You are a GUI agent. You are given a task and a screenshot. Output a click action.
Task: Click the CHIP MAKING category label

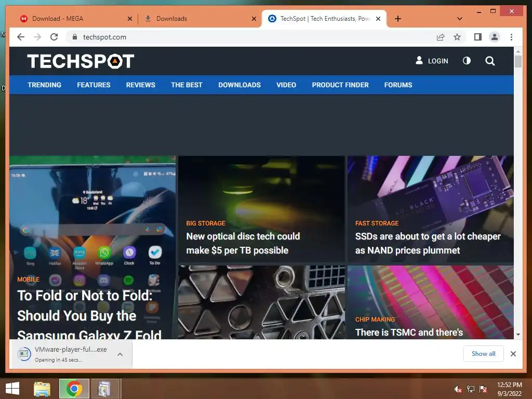click(375, 320)
